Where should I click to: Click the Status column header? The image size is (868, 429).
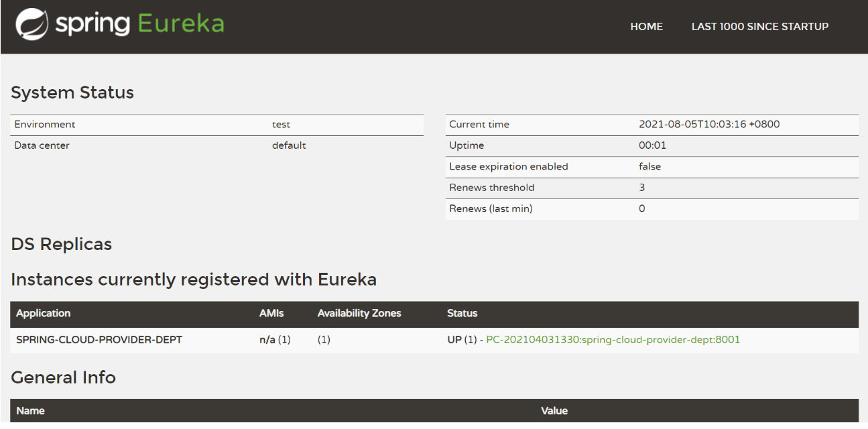(x=462, y=313)
